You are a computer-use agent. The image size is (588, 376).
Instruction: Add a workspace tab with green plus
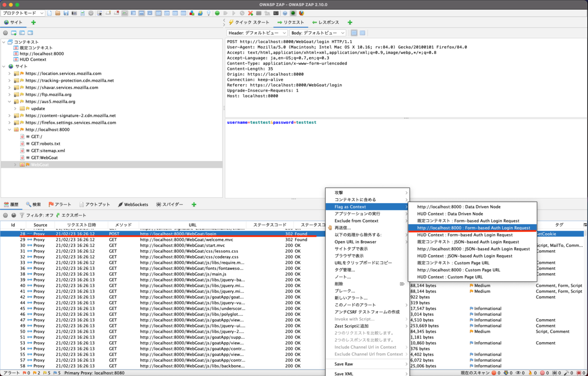(350, 23)
